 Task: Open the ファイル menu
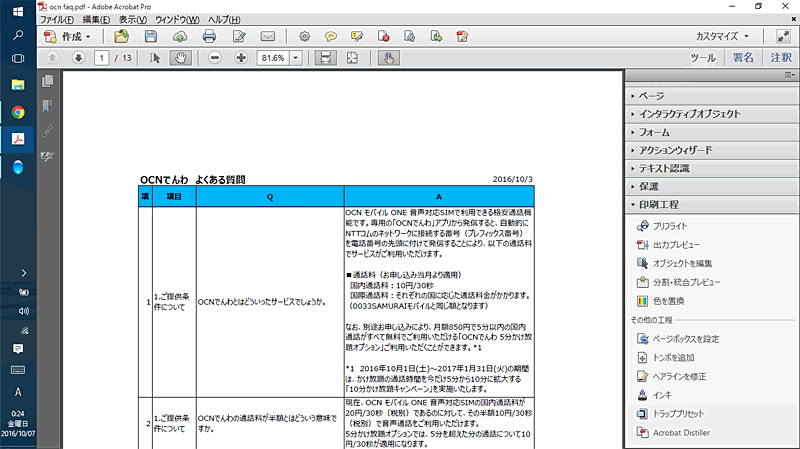[57, 20]
